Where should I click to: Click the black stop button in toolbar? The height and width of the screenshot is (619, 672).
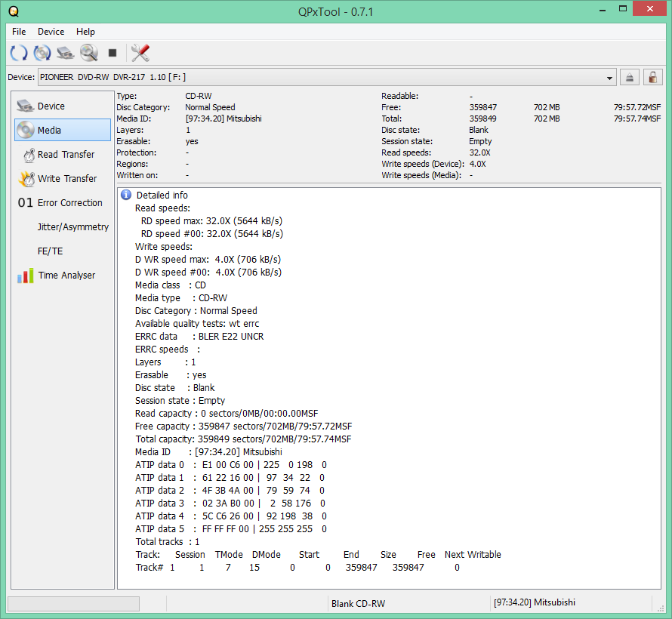point(113,53)
